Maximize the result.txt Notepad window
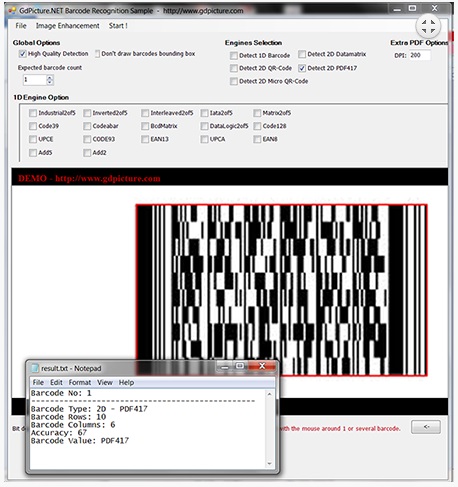458x487 pixels. coord(240,366)
